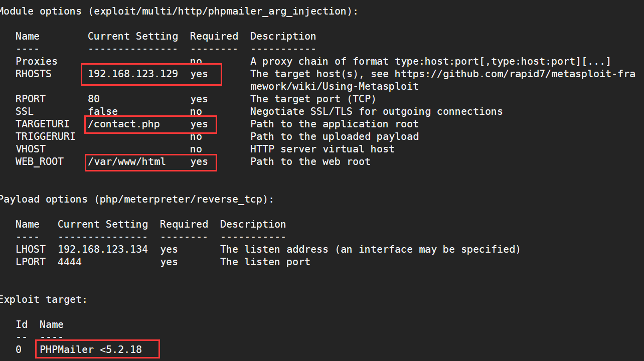The height and width of the screenshot is (361, 644).
Task: Click 'Path to the web root' description
Action: [x=310, y=161]
